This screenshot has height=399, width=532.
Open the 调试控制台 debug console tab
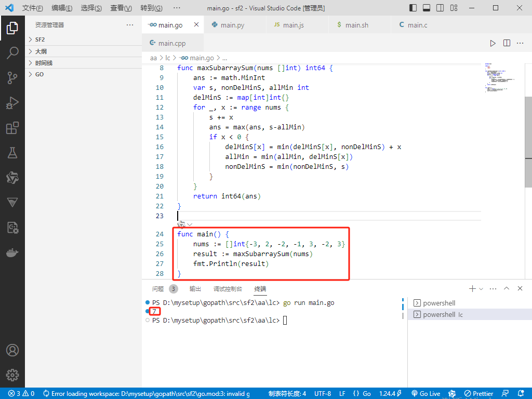tap(228, 289)
